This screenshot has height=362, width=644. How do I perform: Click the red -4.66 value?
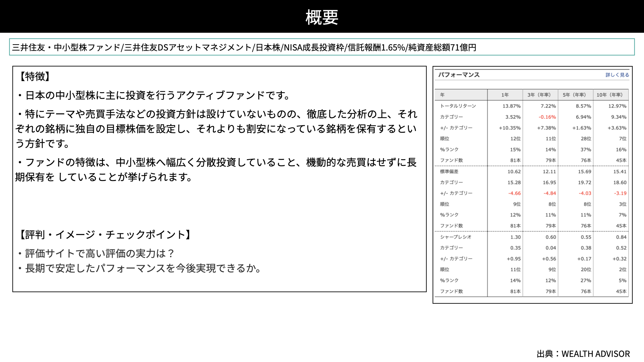(515, 193)
